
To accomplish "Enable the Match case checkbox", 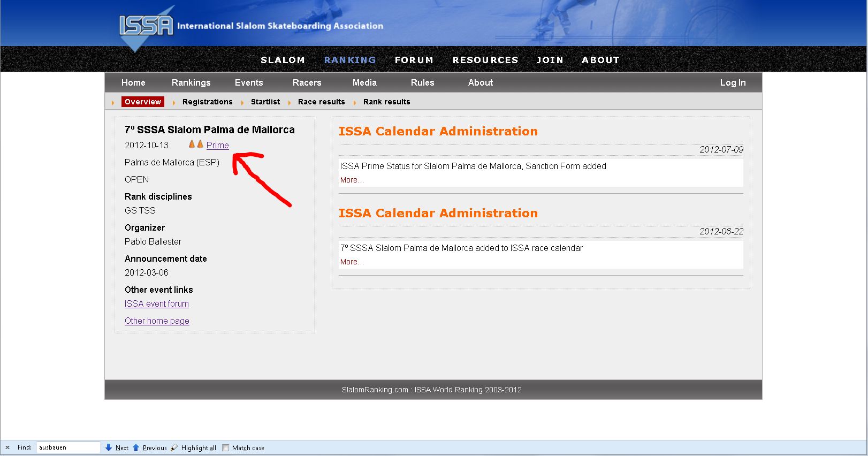I will [x=225, y=448].
